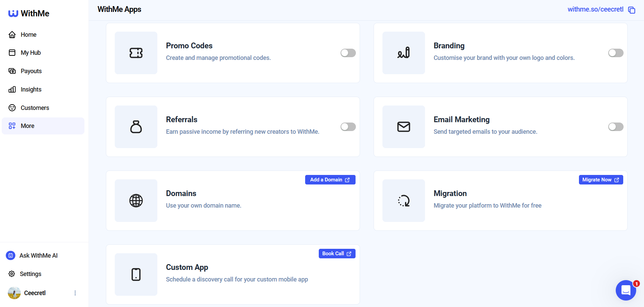Copy the withme.so/ceecretl link

[632, 10]
